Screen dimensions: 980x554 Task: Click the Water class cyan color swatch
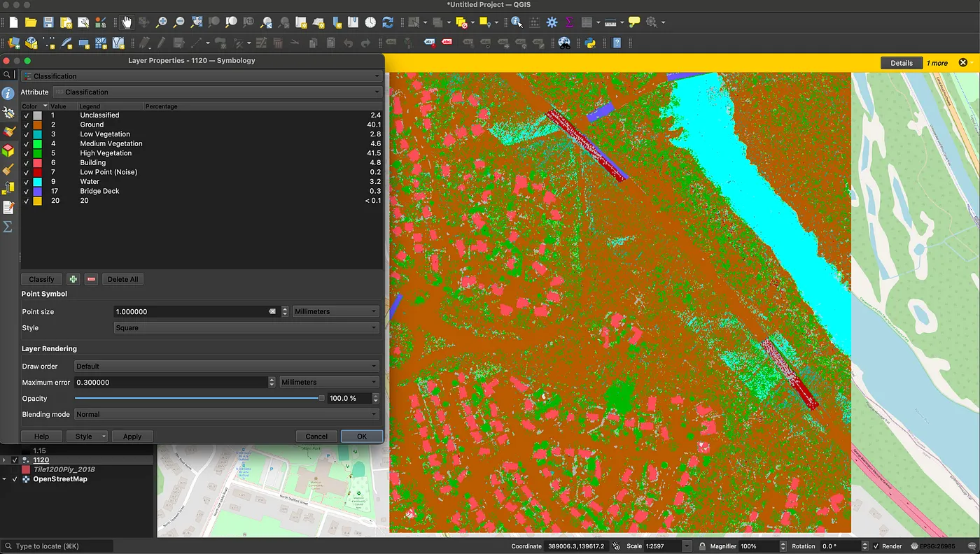(x=38, y=182)
